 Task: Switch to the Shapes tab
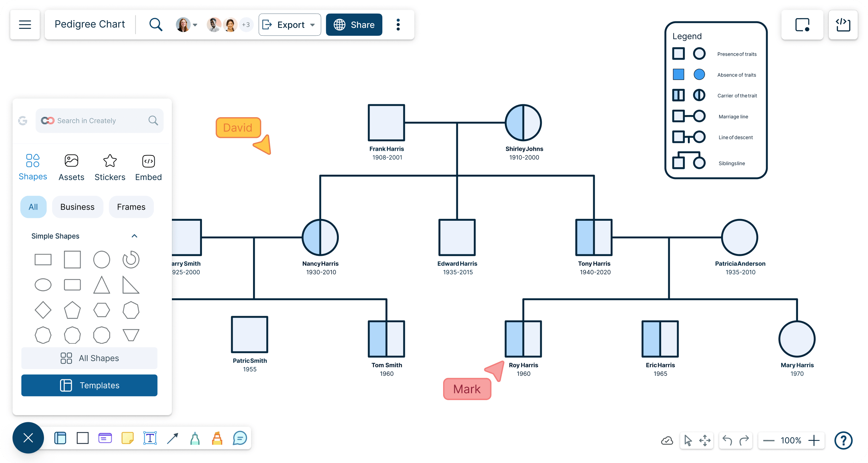[x=33, y=167]
